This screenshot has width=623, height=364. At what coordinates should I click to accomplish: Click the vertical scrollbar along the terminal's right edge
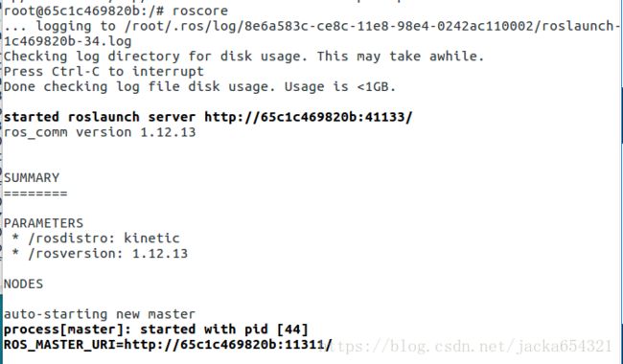pyautogui.click(x=621, y=182)
